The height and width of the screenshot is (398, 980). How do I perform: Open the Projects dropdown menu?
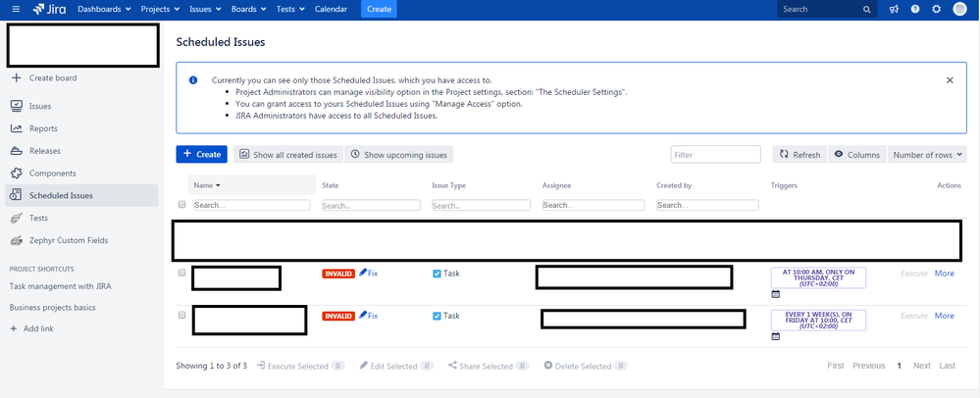coord(160,10)
